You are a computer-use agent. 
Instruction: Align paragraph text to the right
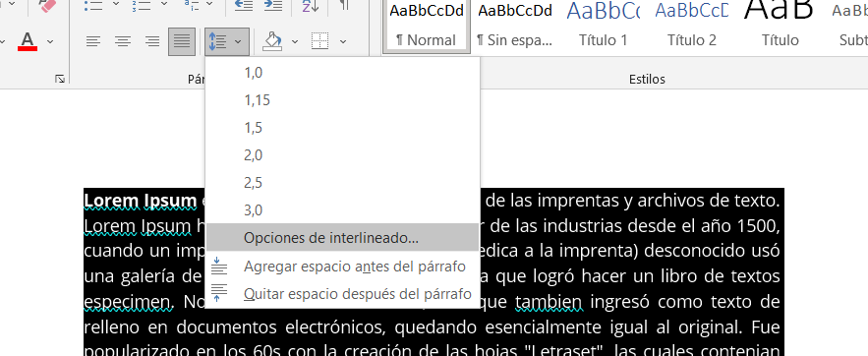coord(151,41)
